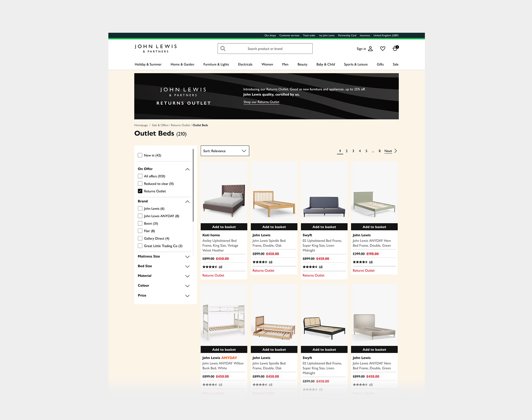Screen dimensions: 532x420
Task: Click the search magnifier icon
Action: coord(223,48)
